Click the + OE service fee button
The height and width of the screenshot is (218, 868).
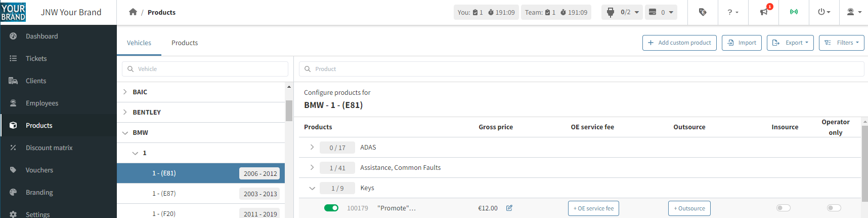click(593, 208)
